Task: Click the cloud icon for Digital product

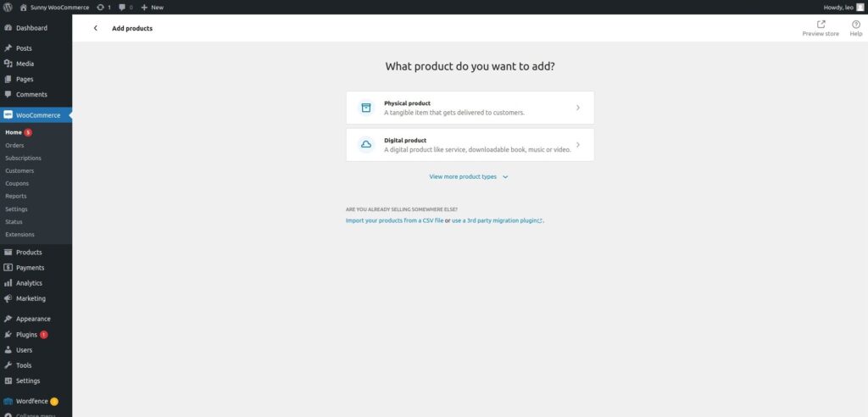Action: pos(366,145)
